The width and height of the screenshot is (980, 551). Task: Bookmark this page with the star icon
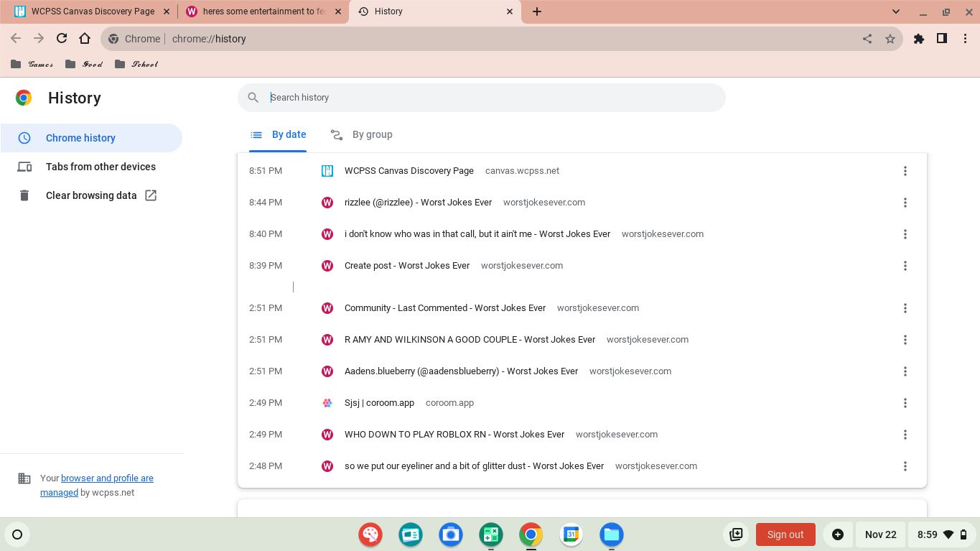coord(890,39)
